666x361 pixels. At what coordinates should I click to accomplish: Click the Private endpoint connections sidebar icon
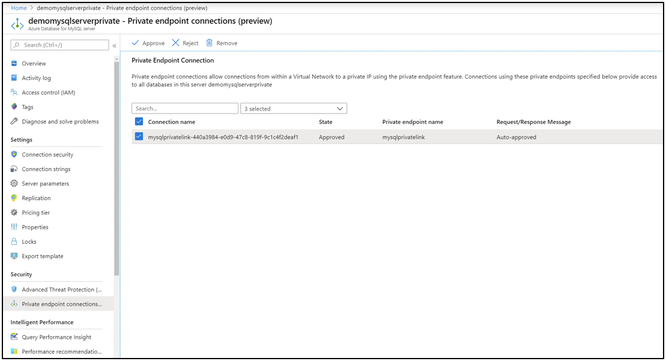[x=14, y=304]
